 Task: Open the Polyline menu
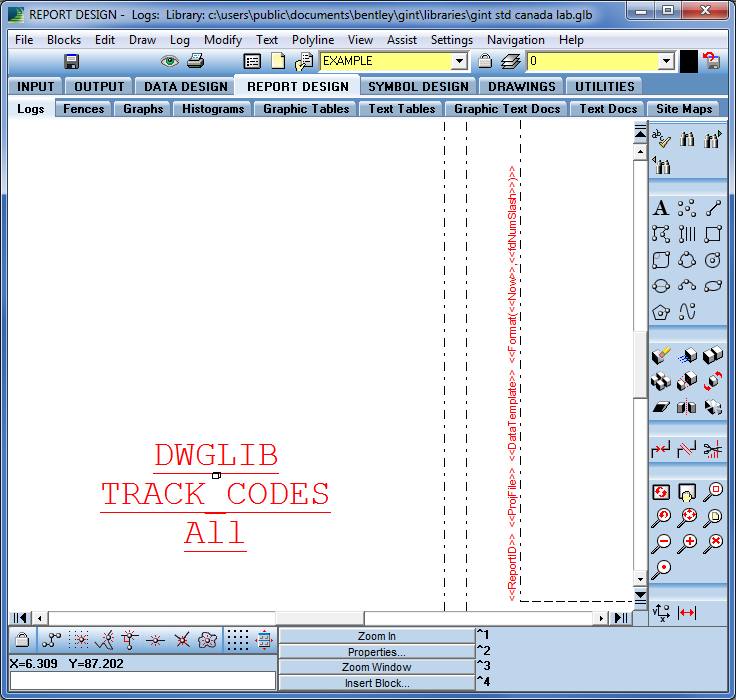click(x=313, y=40)
